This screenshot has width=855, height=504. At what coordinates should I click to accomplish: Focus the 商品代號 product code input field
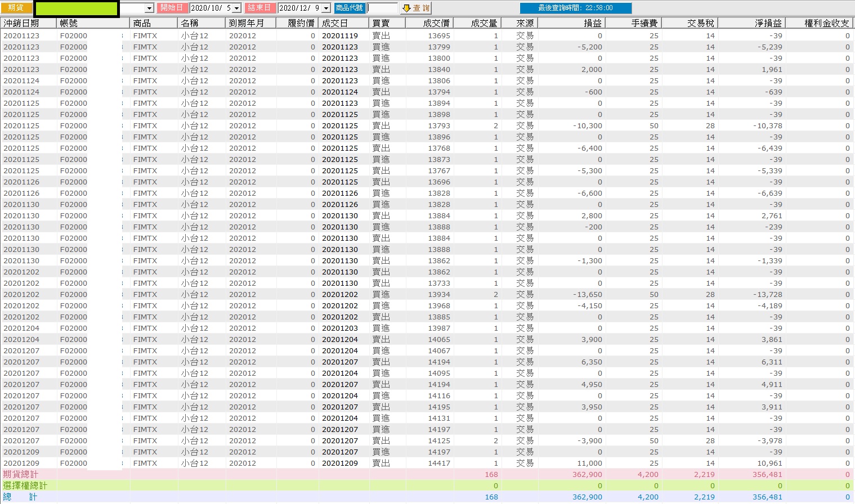382,8
